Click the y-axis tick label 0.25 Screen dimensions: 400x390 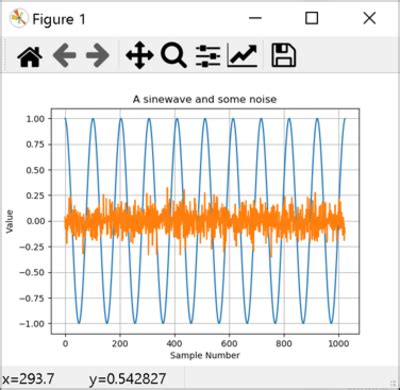35,196
